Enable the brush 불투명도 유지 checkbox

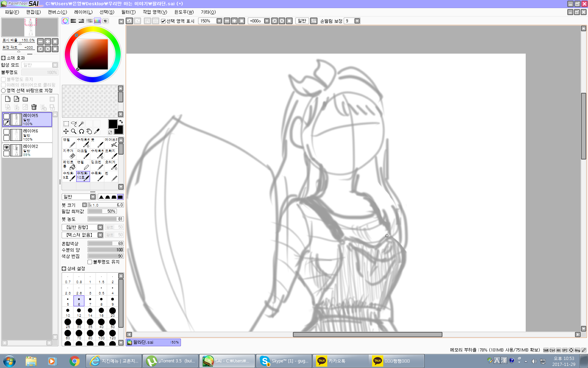coord(90,262)
